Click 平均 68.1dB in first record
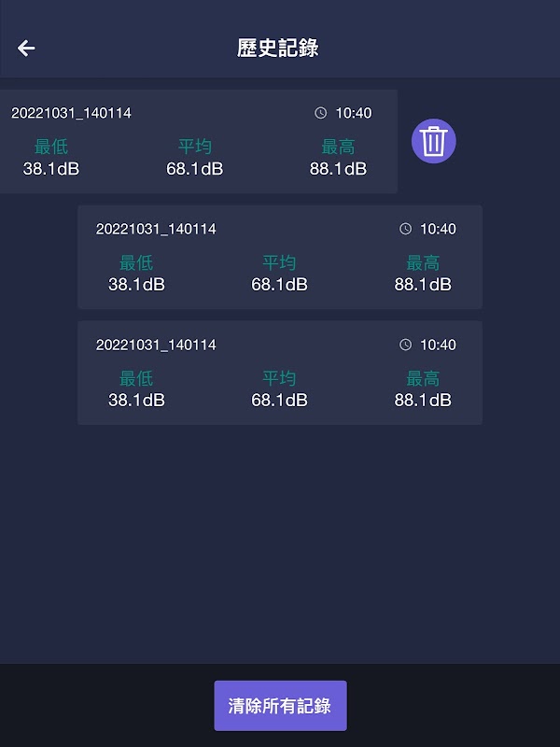The height and width of the screenshot is (747, 560). (195, 158)
